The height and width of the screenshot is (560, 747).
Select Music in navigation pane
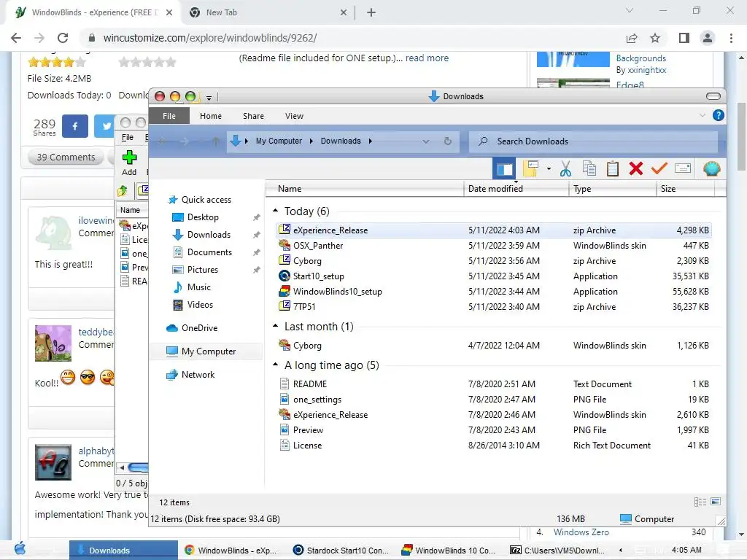[198, 287]
